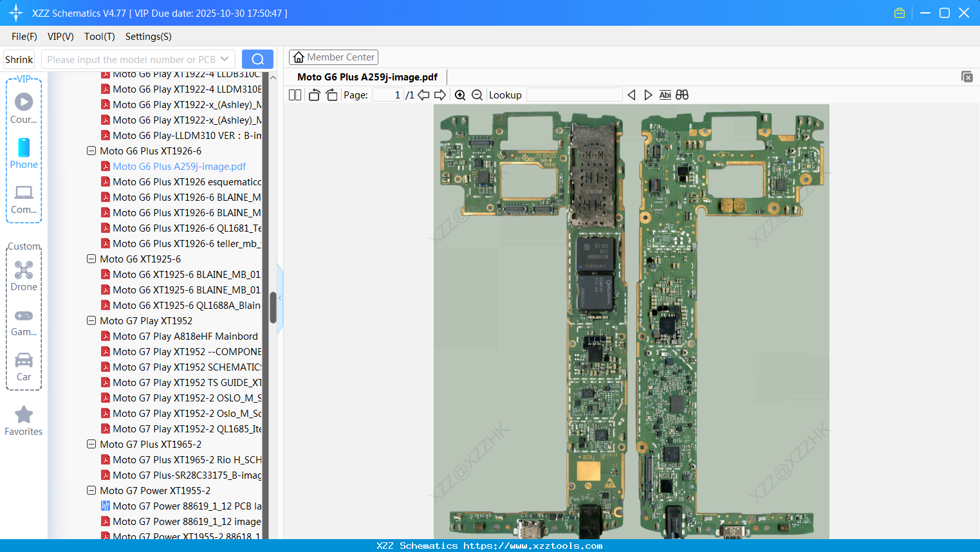Click the zoom in magnifier icon

460,95
